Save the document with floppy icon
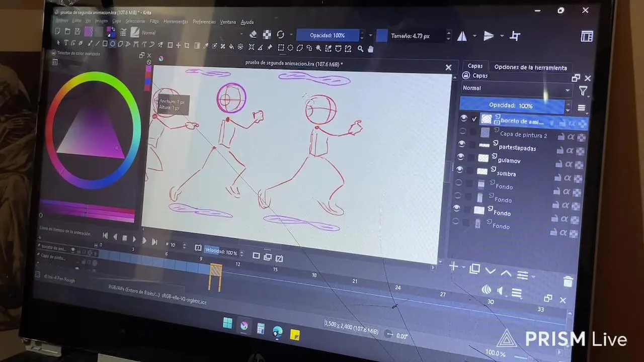This screenshot has height=362, width=644. [x=78, y=32]
